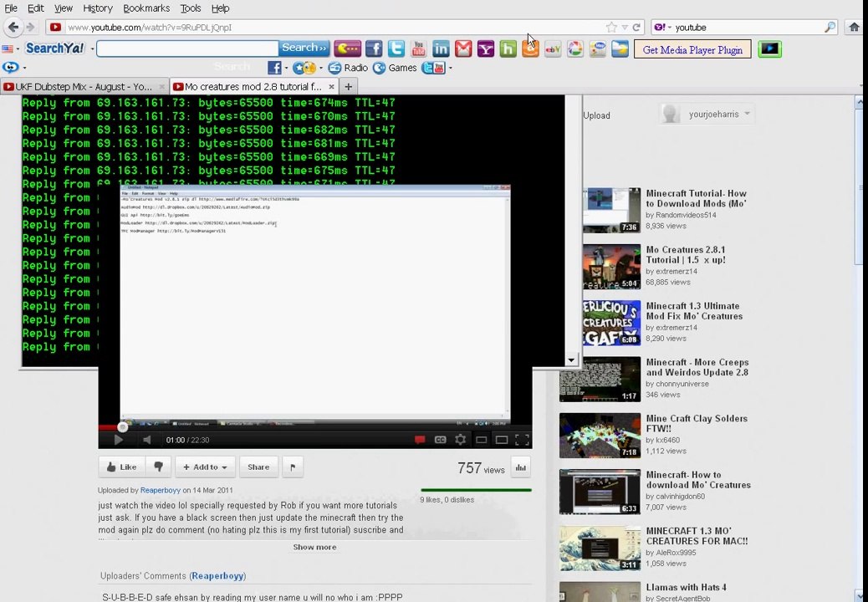Open the Facebook icon beside Pac-Man

tap(374, 48)
